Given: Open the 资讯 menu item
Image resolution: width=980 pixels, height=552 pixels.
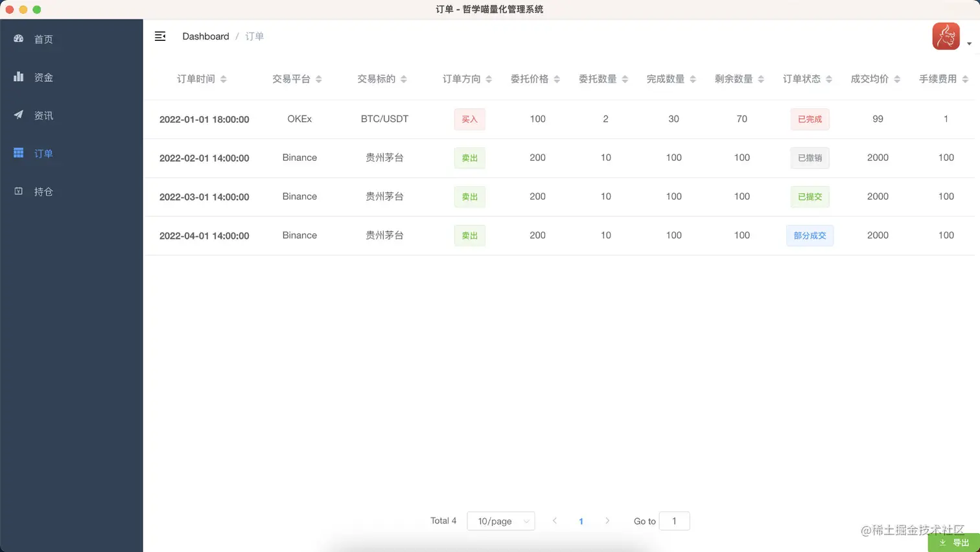Looking at the screenshot, I should point(71,115).
